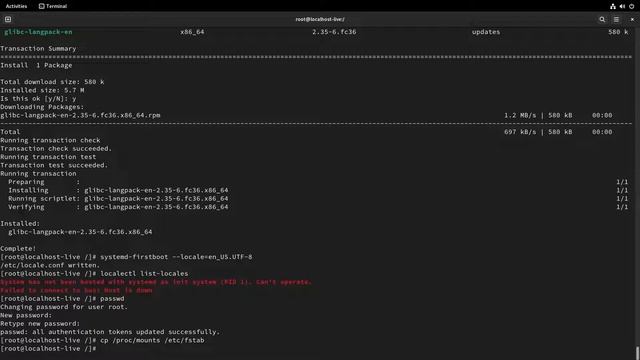Click the 'Retype new password:' prompt line
Viewport: 640px width, 360px height.
(x=40, y=324)
